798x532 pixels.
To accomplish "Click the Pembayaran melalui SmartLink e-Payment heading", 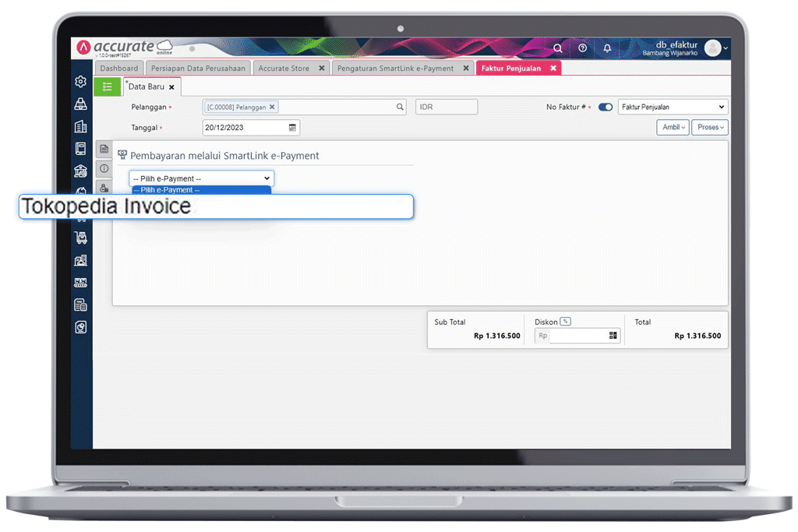I will click(224, 156).
